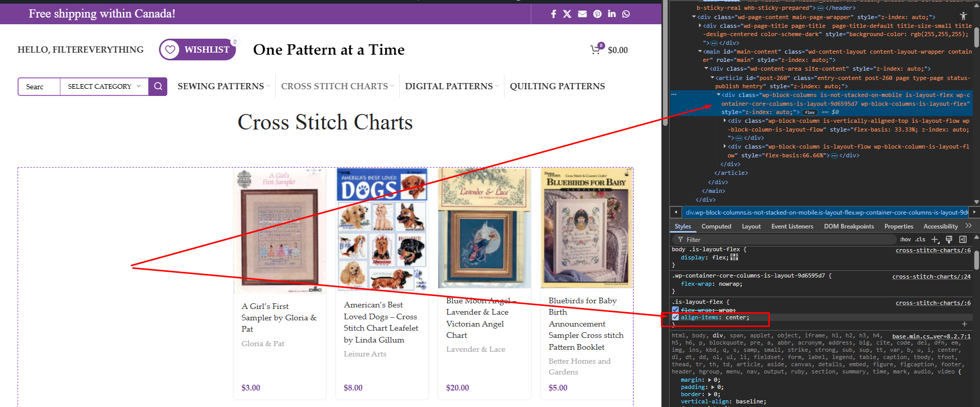Open the Layout tab
This screenshot has width=980, height=407.
pos(751,226)
